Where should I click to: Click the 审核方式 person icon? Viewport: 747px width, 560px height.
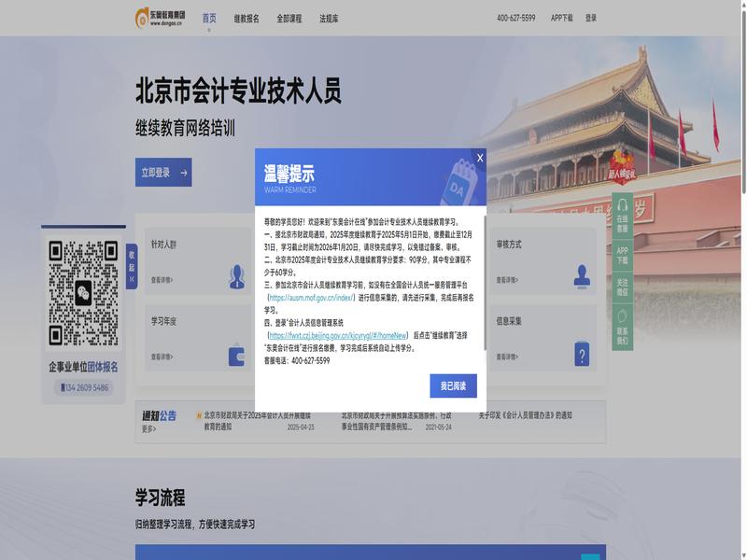tap(582, 275)
